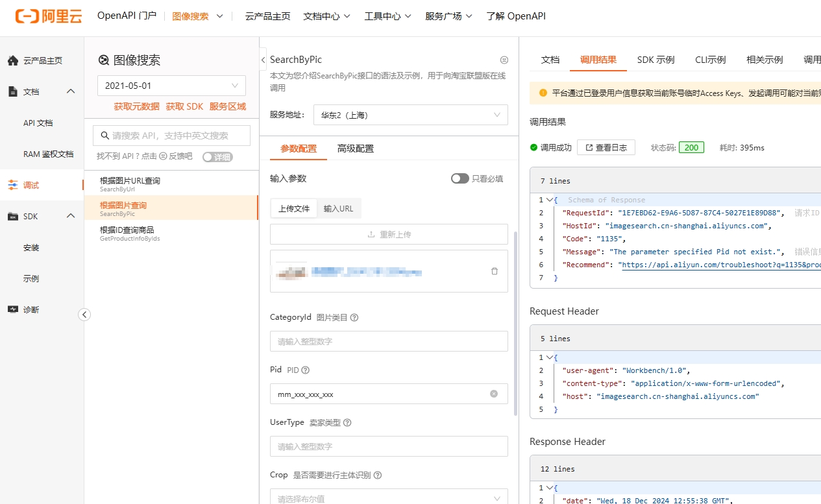Delete the uploaded image file
821x504 pixels.
[495, 271]
